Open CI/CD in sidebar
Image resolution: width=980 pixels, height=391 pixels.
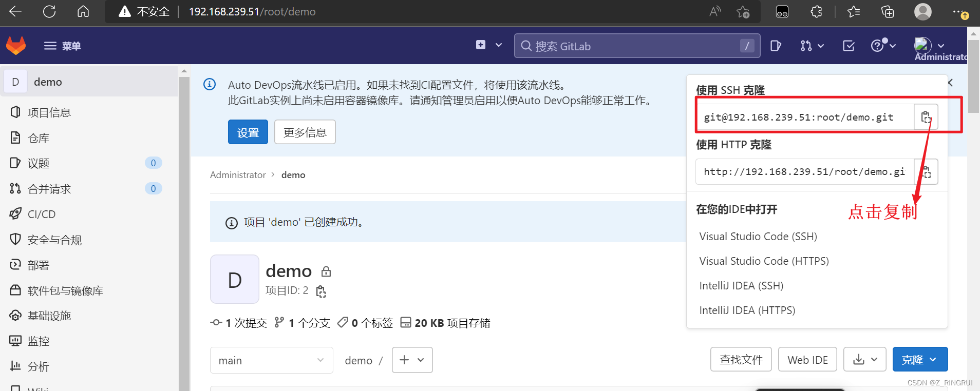pyautogui.click(x=42, y=214)
